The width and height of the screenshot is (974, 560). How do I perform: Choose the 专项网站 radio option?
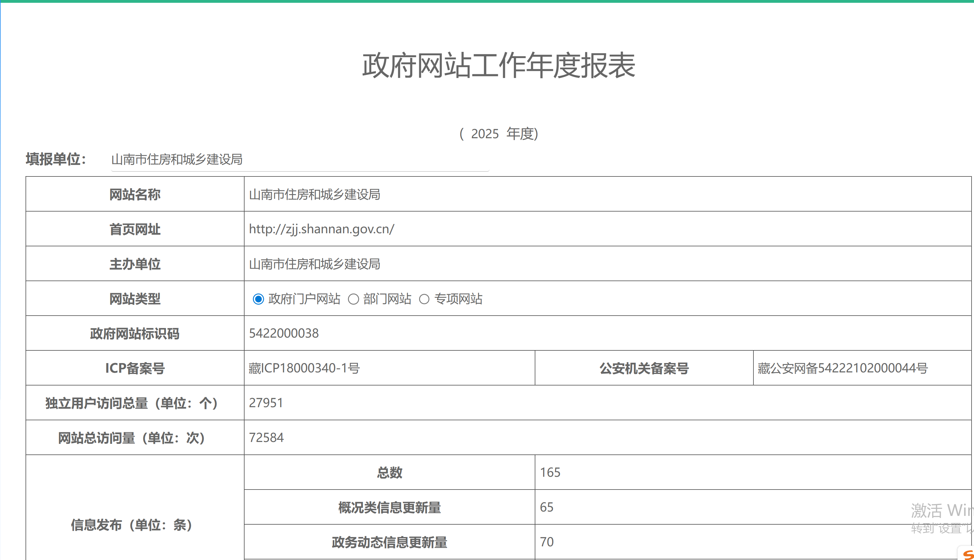[x=424, y=299]
